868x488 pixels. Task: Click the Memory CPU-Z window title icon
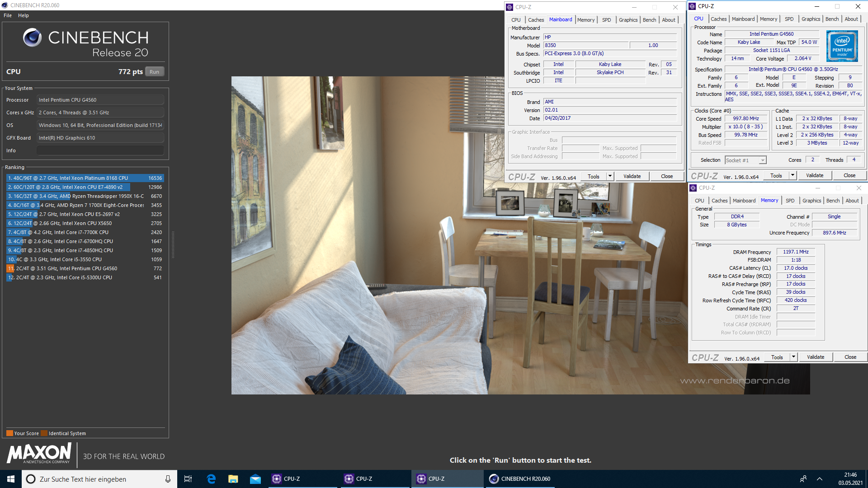pyautogui.click(x=693, y=188)
